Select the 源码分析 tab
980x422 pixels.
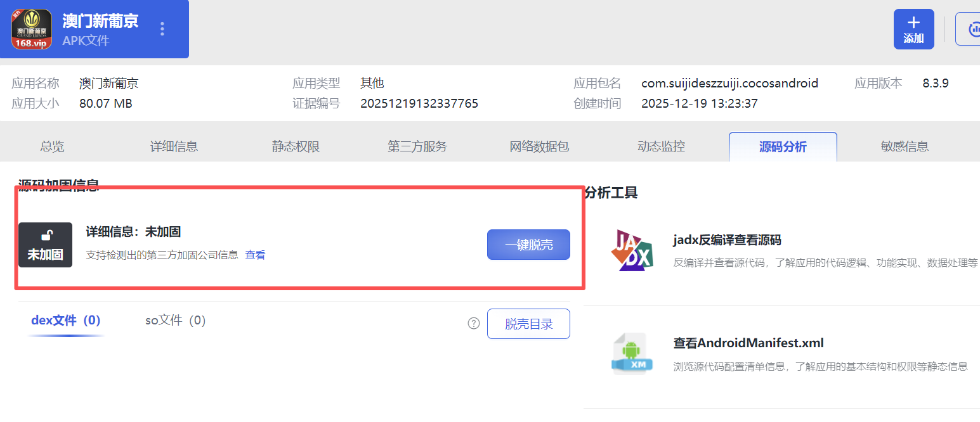783,147
